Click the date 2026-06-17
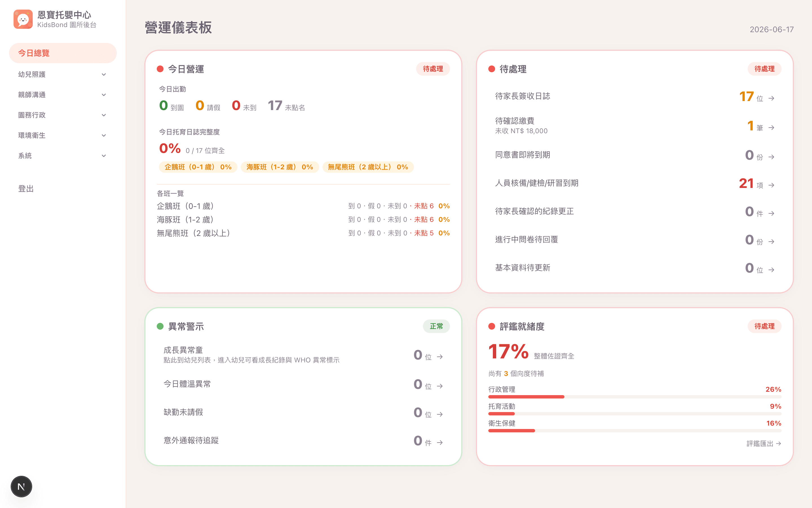812x508 pixels. 771,30
